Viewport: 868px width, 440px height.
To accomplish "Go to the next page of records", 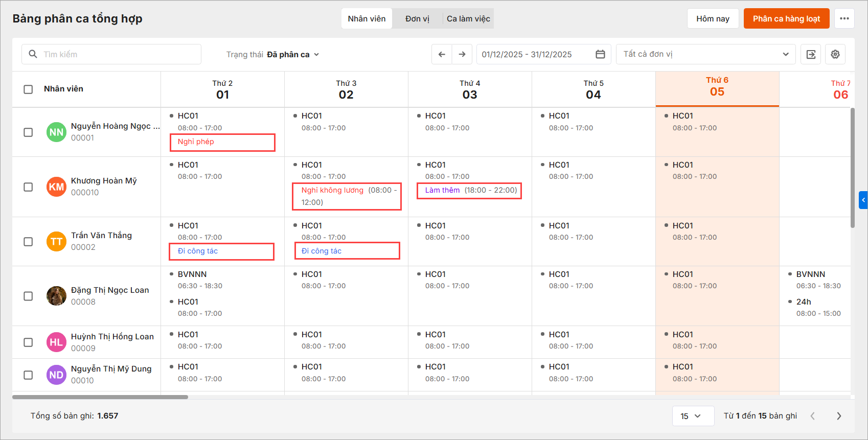I will click(839, 416).
